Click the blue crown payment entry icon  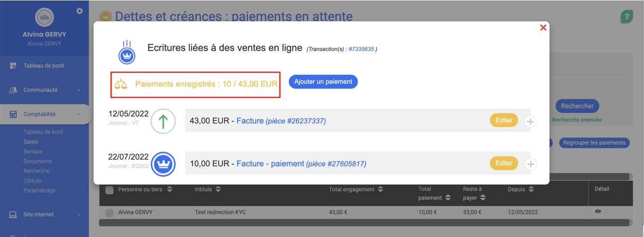pyautogui.click(x=163, y=164)
